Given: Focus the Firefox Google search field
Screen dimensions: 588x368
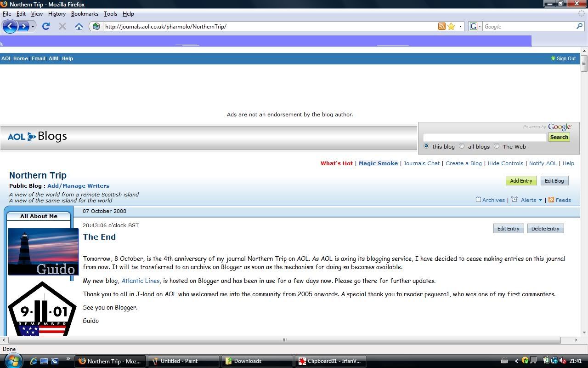Looking at the screenshot, I should [x=529, y=26].
